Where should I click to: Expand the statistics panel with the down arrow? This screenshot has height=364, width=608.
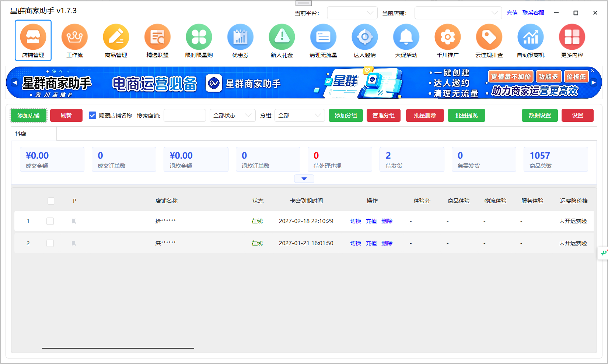tap(304, 179)
